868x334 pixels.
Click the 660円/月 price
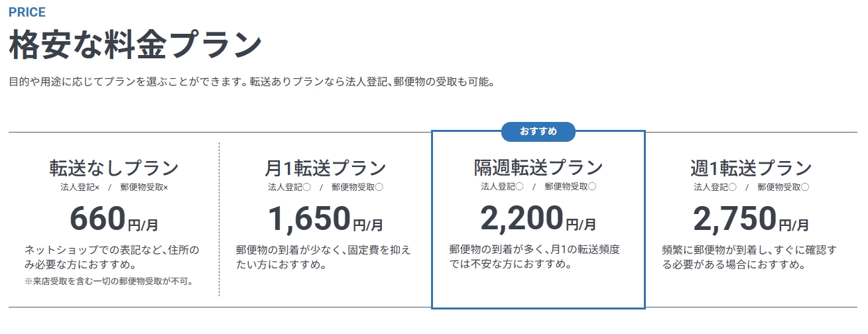coord(114,219)
